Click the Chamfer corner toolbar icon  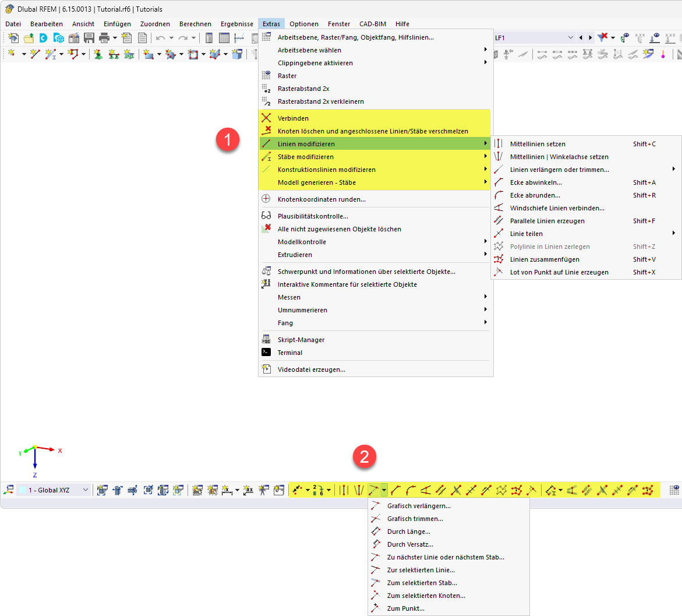[395, 490]
